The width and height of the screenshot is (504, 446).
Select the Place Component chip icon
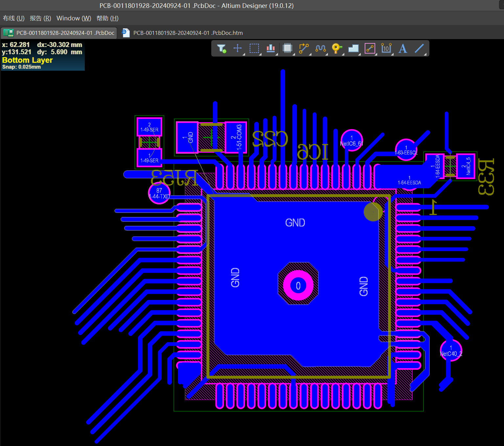pos(287,48)
